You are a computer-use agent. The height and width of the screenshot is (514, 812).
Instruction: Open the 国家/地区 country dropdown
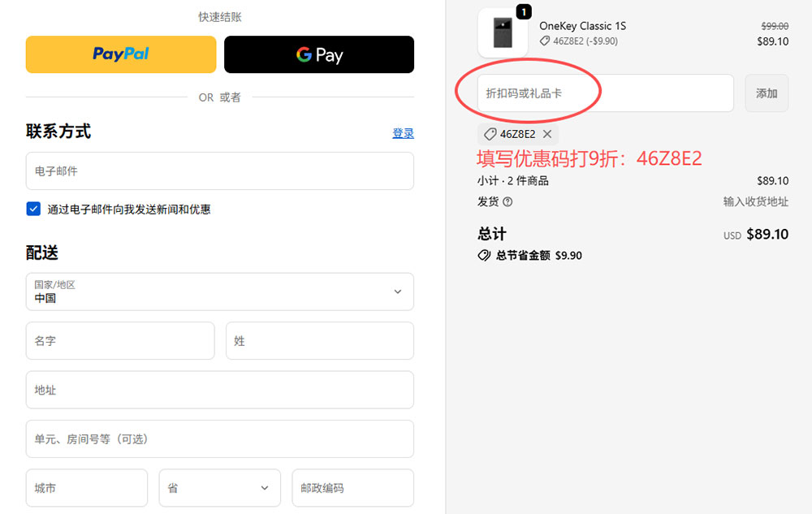[219, 292]
